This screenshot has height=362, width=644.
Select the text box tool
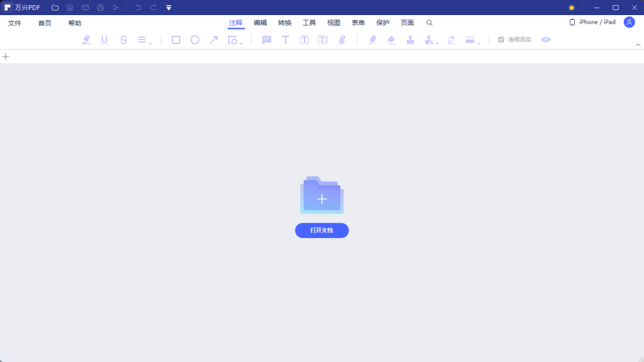[304, 40]
